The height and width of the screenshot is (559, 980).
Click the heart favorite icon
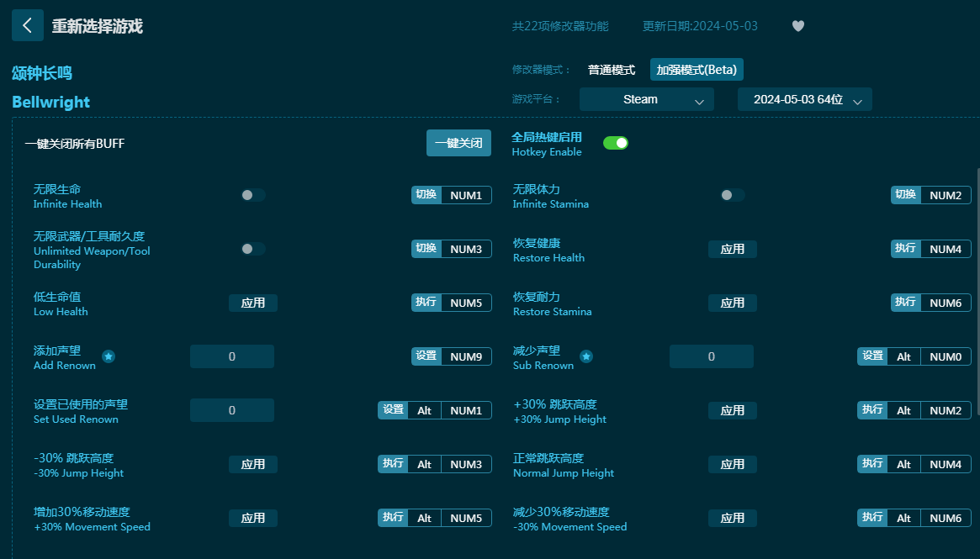point(798,25)
